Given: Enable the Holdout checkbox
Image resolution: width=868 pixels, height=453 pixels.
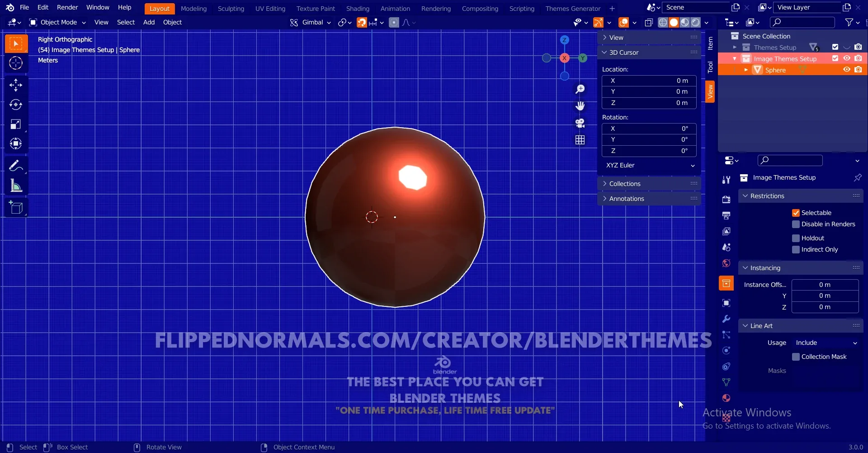Looking at the screenshot, I should click(796, 238).
